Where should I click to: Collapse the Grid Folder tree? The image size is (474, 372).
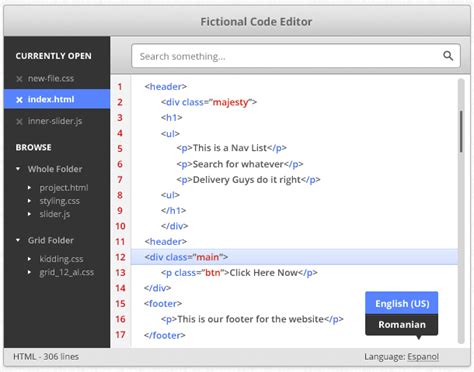[x=18, y=240]
